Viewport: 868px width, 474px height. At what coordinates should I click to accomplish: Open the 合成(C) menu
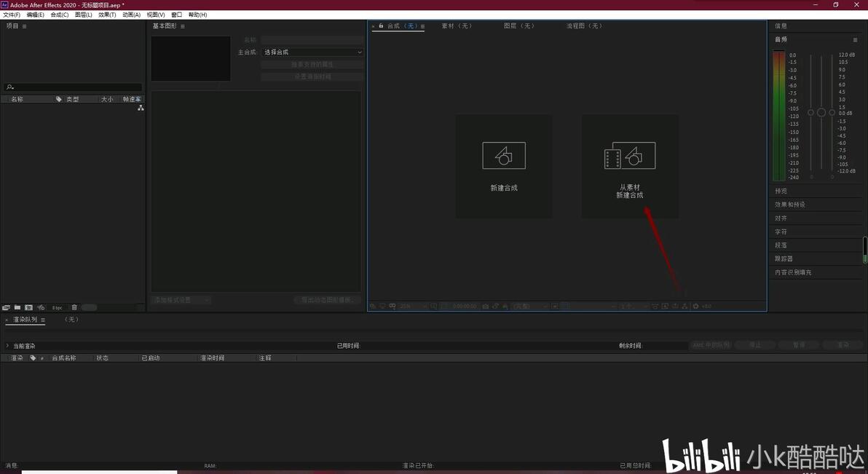(x=59, y=15)
